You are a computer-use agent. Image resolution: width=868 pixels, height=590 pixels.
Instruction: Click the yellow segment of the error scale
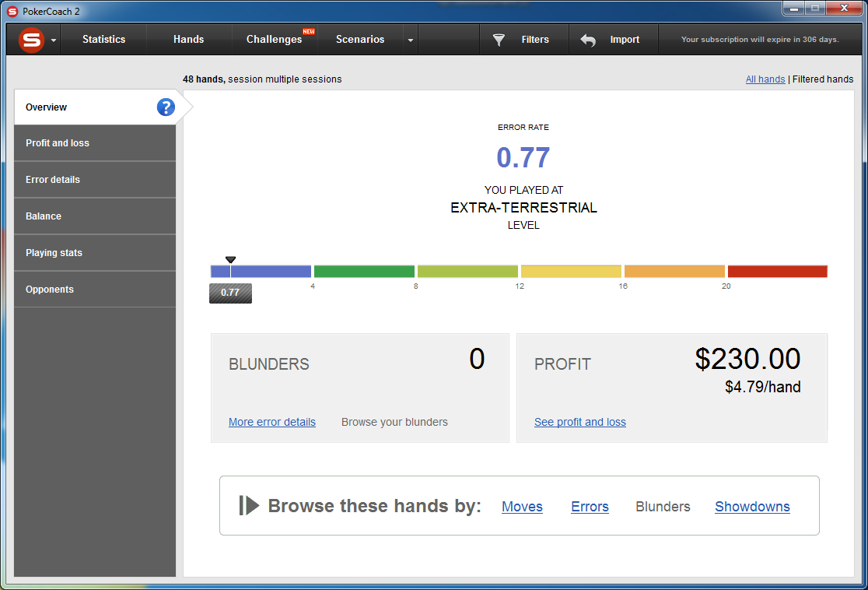click(x=571, y=272)
